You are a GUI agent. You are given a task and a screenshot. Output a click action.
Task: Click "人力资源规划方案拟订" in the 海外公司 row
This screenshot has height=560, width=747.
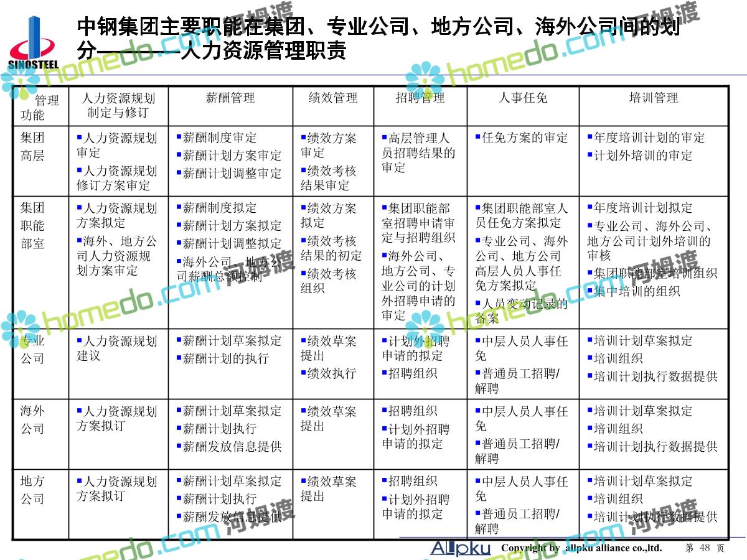[x=117, y=419]
